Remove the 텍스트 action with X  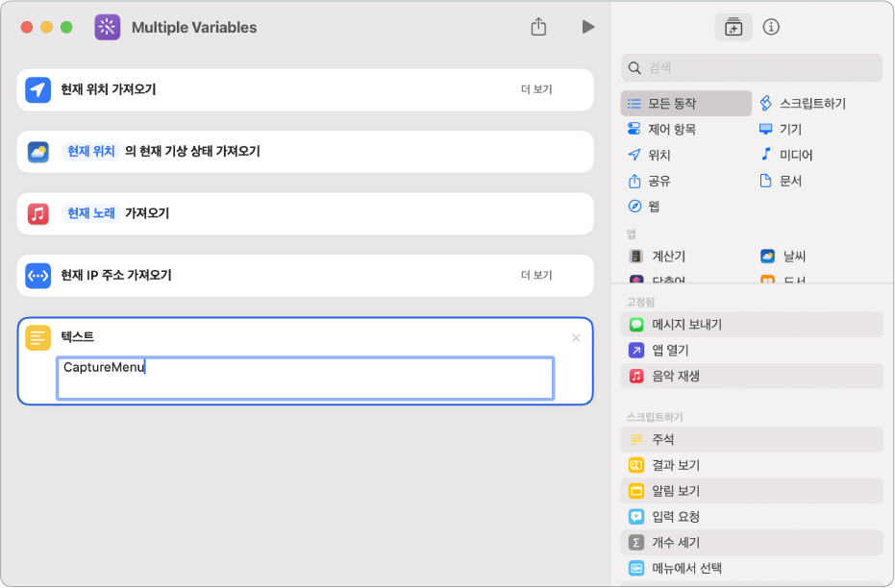tap(575, 338)
